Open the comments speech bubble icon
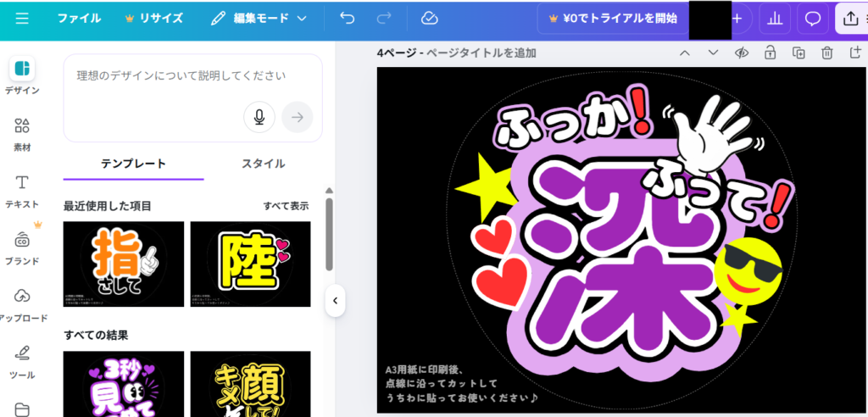This screenshot has width=868, height=417. tap(812, 18)
